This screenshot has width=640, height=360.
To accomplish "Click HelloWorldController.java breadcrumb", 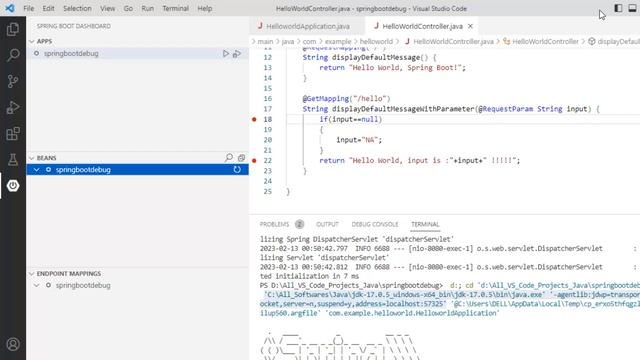I will pyautogui.click(x=453, y=42).
